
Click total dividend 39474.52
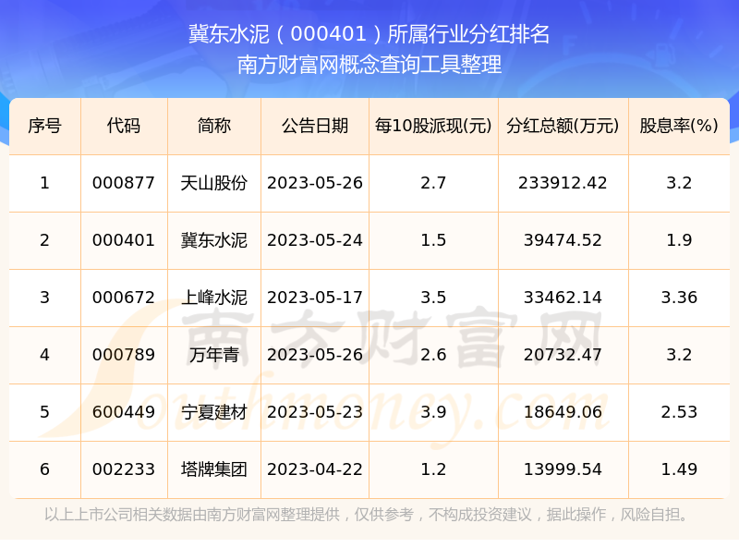coord(563,240)
